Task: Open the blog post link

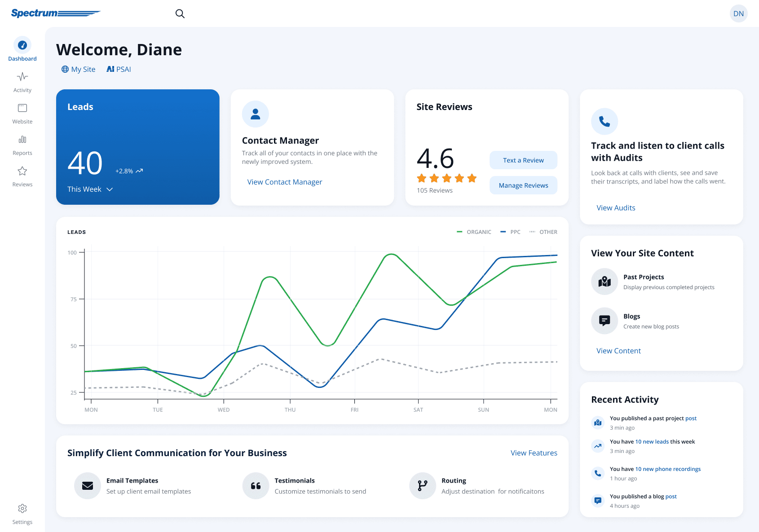Action: click(671, 497)
